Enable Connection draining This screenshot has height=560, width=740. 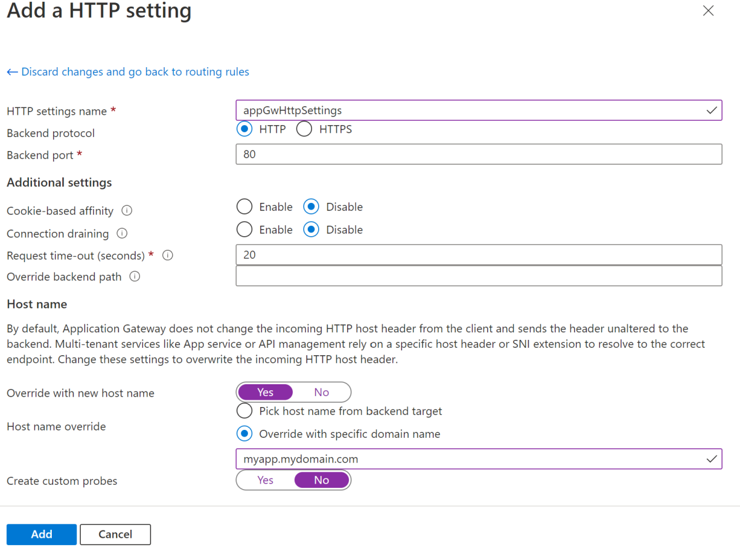click(244, 229)
